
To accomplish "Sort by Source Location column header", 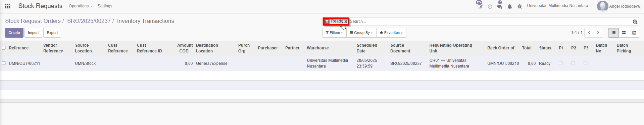I will 83,48.
